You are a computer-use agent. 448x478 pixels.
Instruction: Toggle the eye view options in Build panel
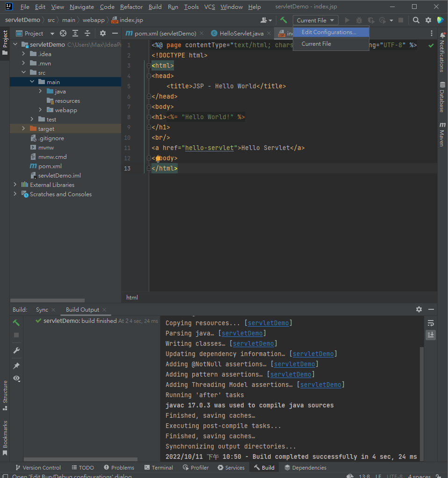click(x=16, y=378)
